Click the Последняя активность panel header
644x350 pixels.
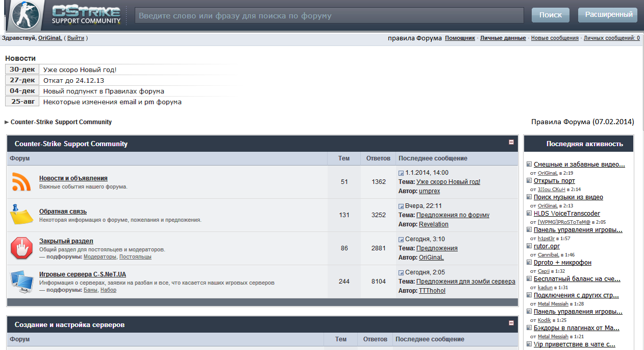[x=579, y=144]
